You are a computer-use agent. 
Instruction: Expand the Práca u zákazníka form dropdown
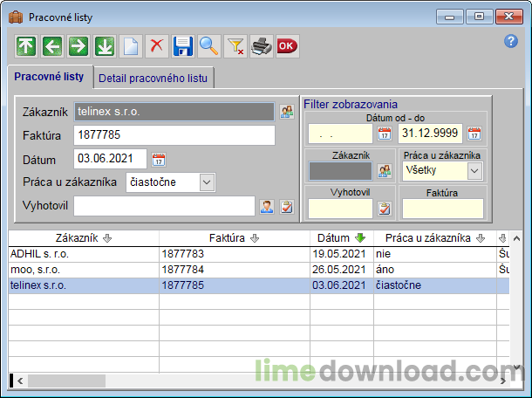point(206,182)
